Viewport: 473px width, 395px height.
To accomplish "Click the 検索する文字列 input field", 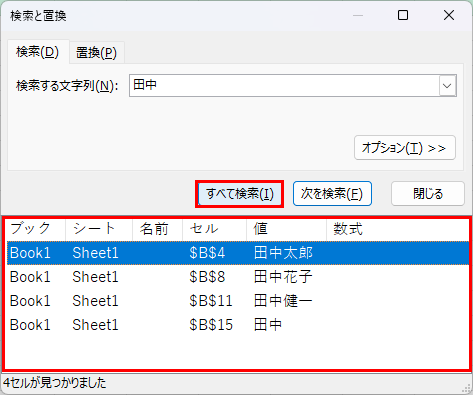I will pyautogui.click(x=284, y=86).
